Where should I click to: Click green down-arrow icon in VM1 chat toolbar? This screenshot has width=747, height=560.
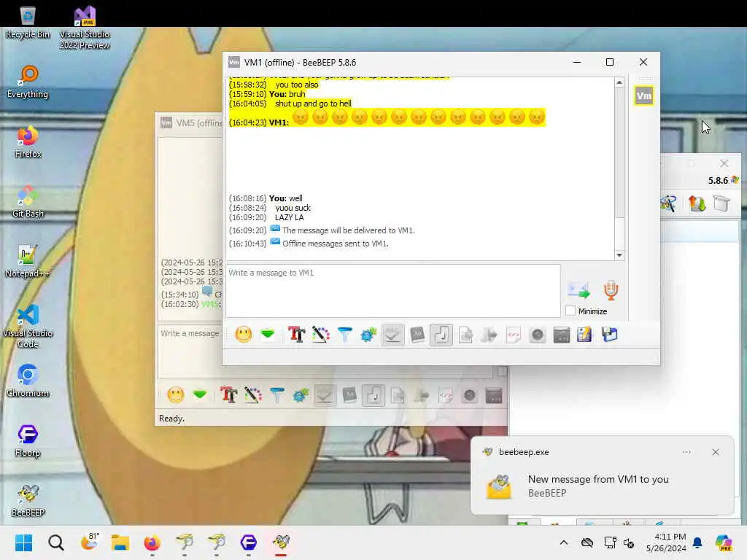268,334
